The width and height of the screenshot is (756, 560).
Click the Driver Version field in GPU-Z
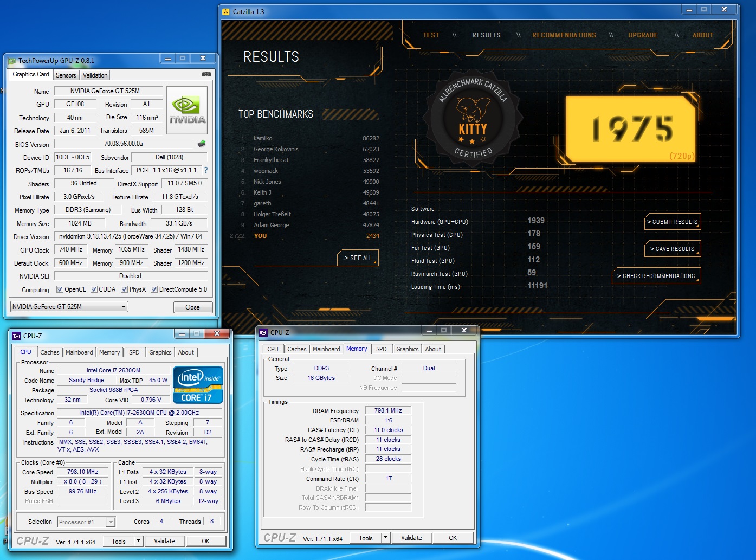(131, 236)
